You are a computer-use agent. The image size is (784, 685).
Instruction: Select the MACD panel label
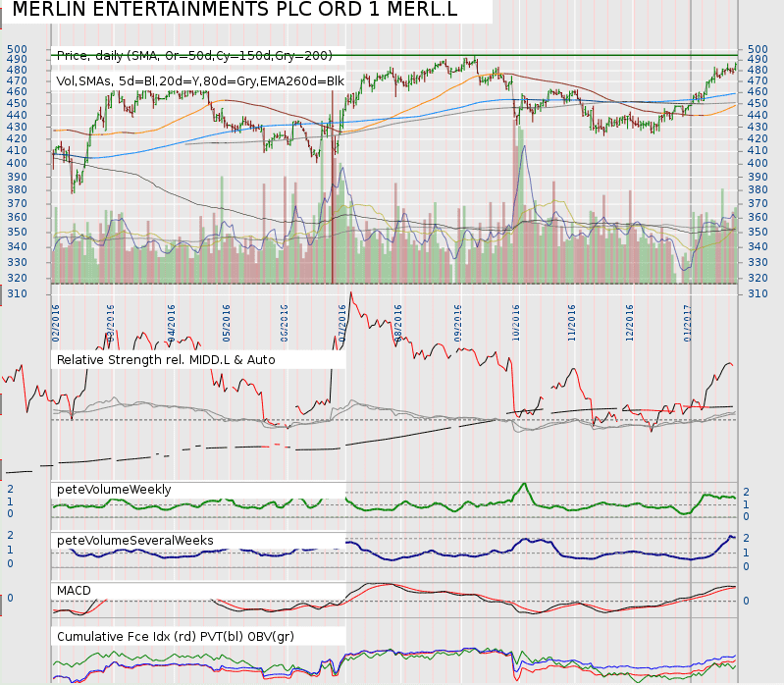74,591
